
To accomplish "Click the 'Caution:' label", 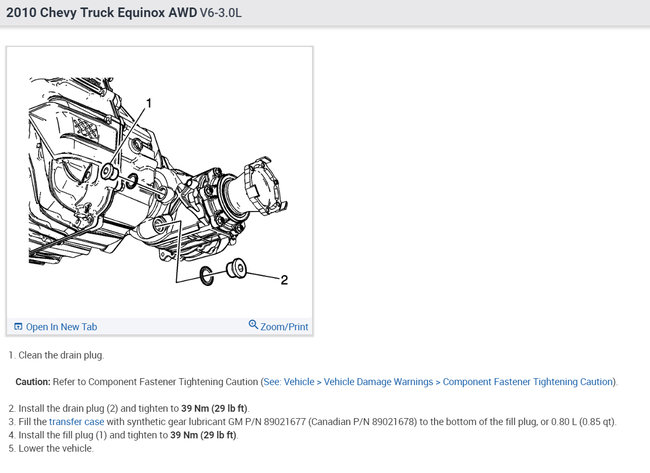I will pos(33,382).
